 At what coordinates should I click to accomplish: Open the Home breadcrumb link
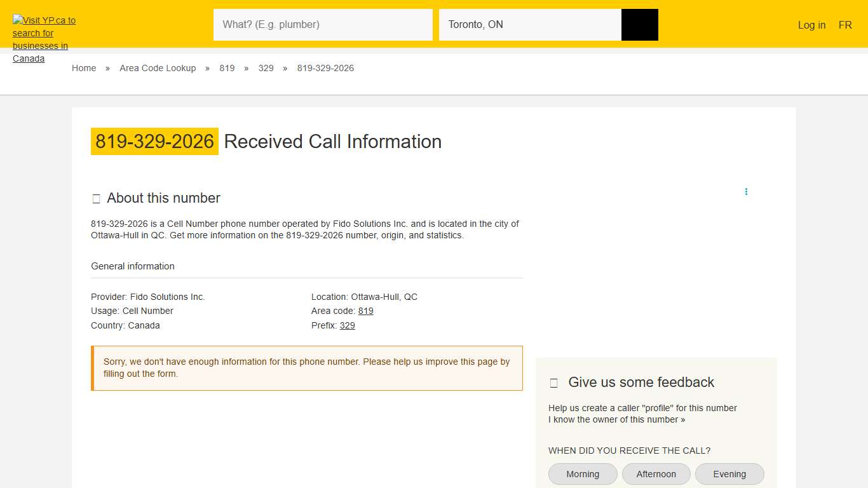(x=84, y=68)
